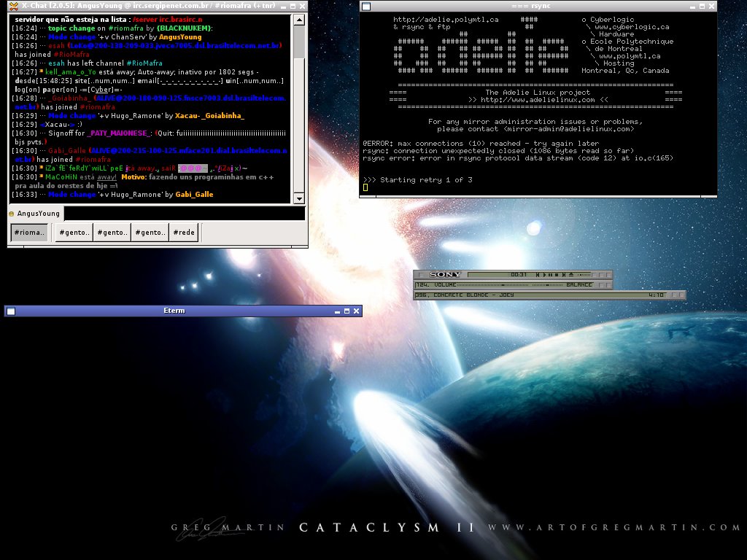Click the Xacau-_Goiabinha_ nickname
Screen dimensions: 747x560
209,116
